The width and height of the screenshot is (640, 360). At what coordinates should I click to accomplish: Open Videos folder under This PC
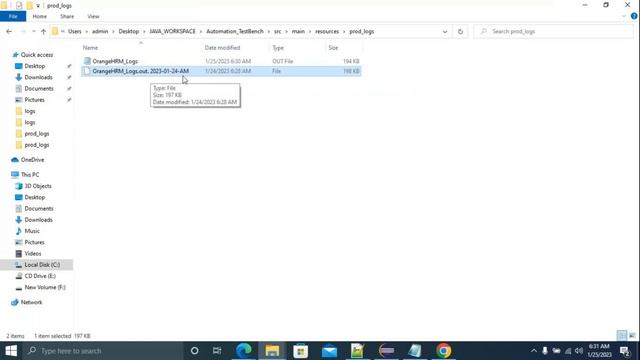[x=33, y=253]
